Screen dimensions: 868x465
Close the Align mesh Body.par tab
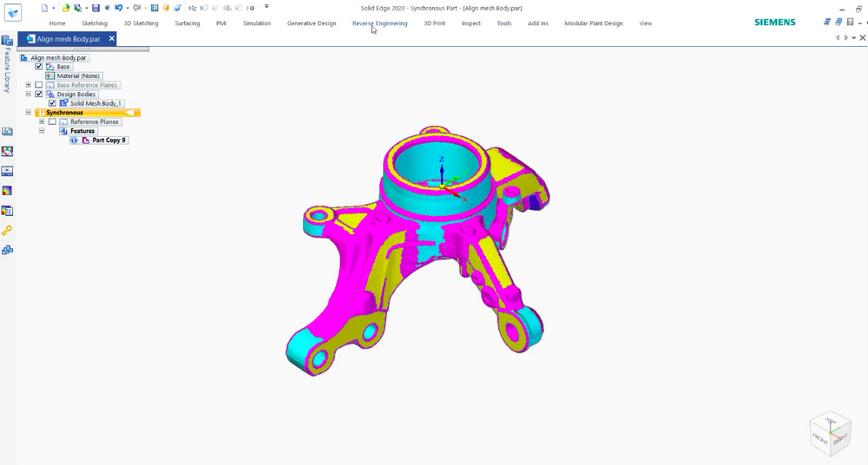click(x=112, y=38)
